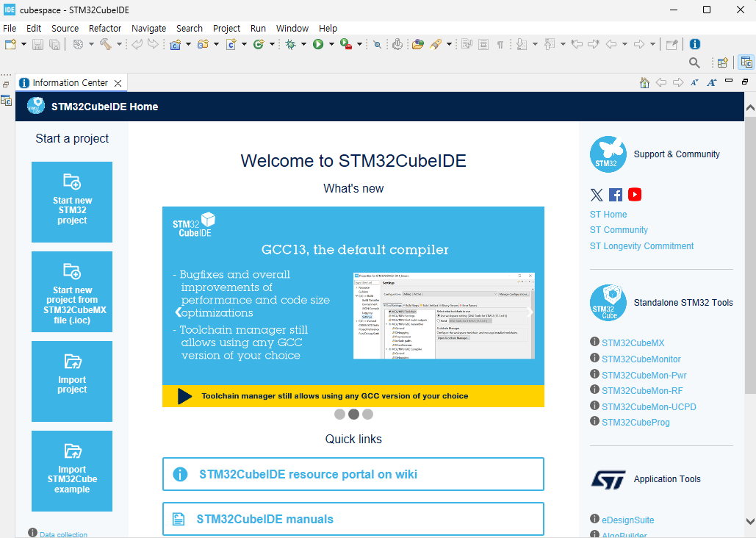Click the Save All toolbar icon
This screenshot has height=538, width=756.
55,44
